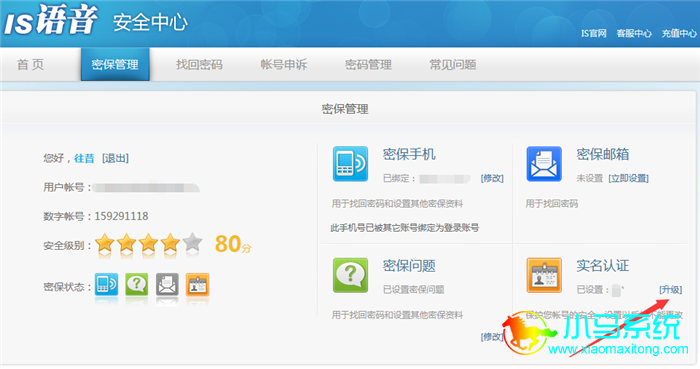Open the 密保问题 question bubble icon
The image size is (700, 369).
pyautogui.click(x=350, y=275)
